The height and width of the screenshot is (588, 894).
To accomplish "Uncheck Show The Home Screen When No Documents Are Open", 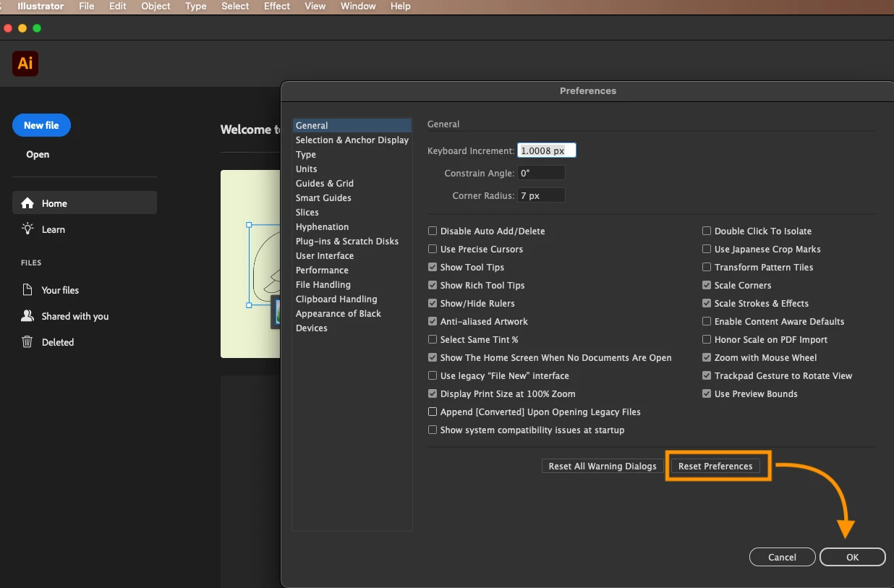I will click(433, 358).
